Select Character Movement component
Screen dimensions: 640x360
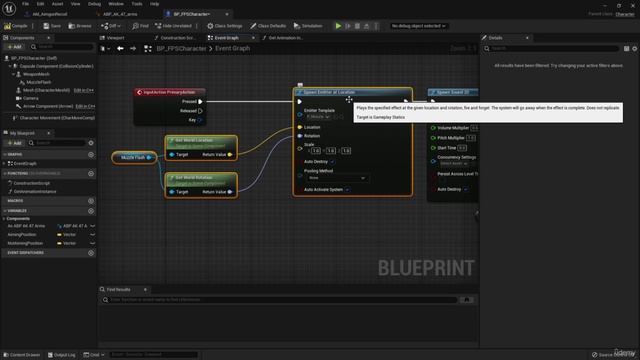pyautogui.click(x=57, y=118)
